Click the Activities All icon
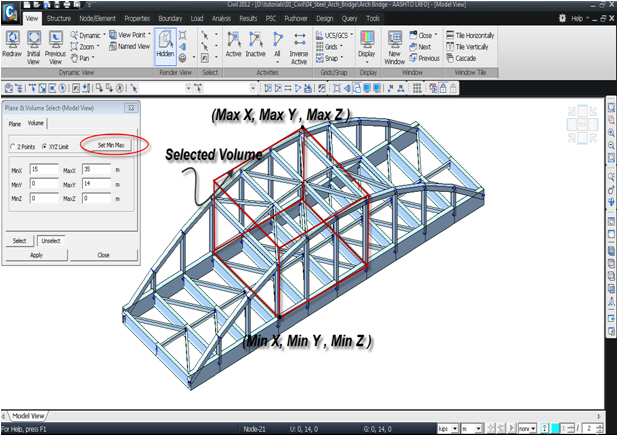The image size is (618, 437). [x=277, y=44]
